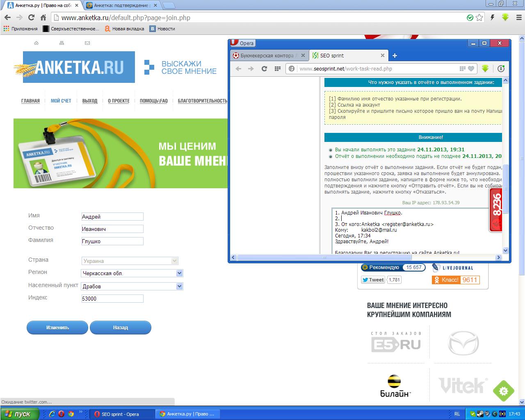Close the Анкетка.ру tab in Chrome

point(77,6)
